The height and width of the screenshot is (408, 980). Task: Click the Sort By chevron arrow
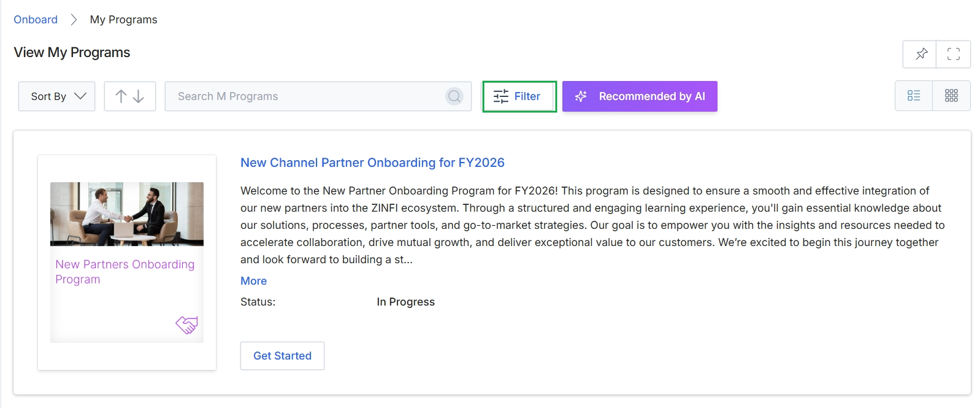coord(80,96)
